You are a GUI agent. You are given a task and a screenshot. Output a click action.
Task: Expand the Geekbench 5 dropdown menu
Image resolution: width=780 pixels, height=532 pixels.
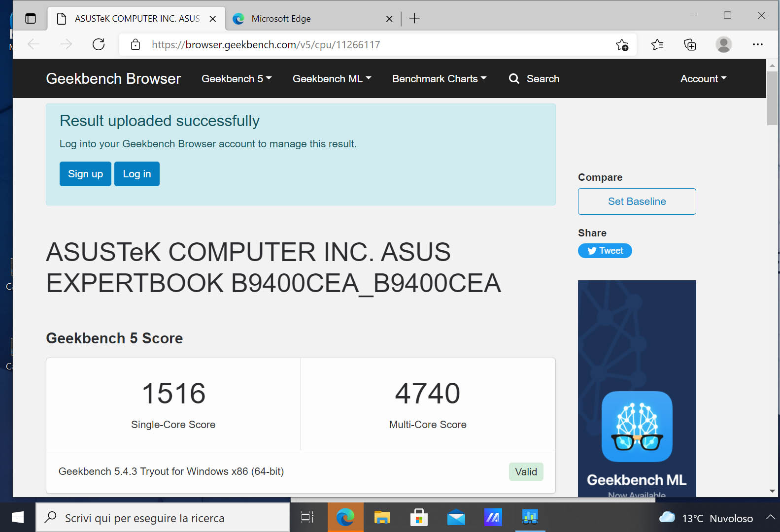(x=237, y=79)
